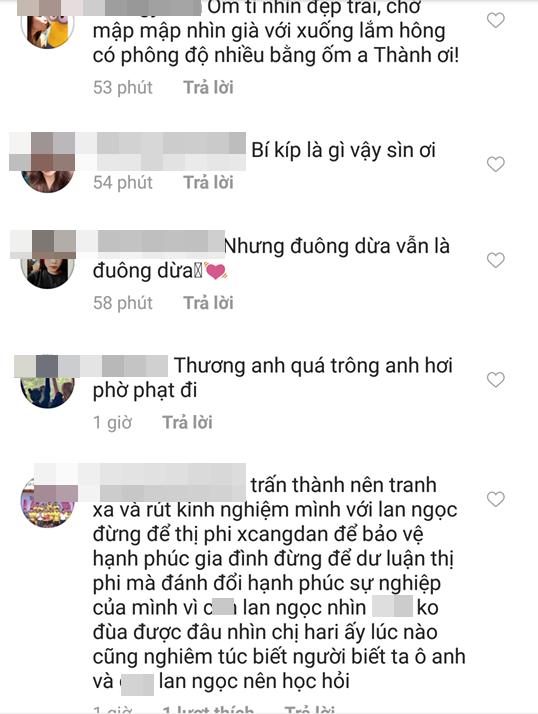Like the 'Thương anh quá' comment
Image resolution: width=538 pixels, height=714 pixels.
pos(496,379)
